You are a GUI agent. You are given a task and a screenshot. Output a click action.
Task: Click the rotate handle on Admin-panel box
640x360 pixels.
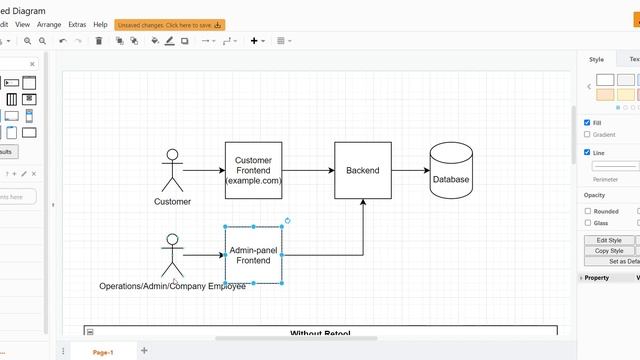coord(287,221)
